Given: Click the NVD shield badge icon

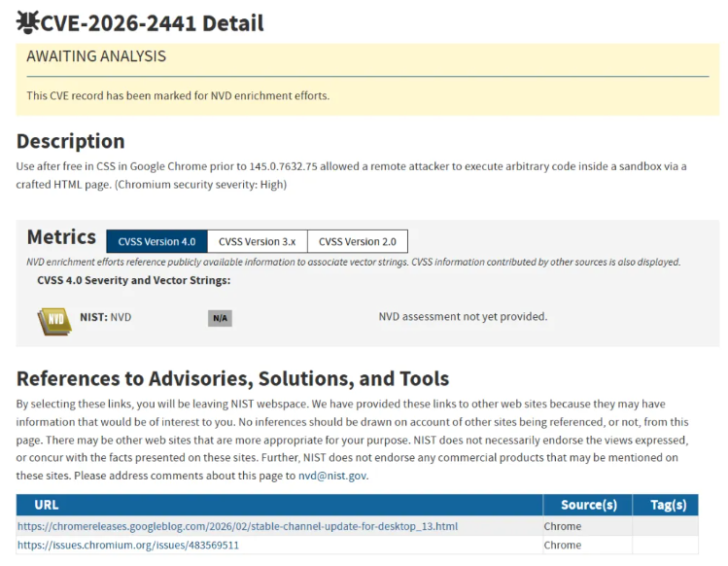Looking at the screenshot, I should [54, 320].
